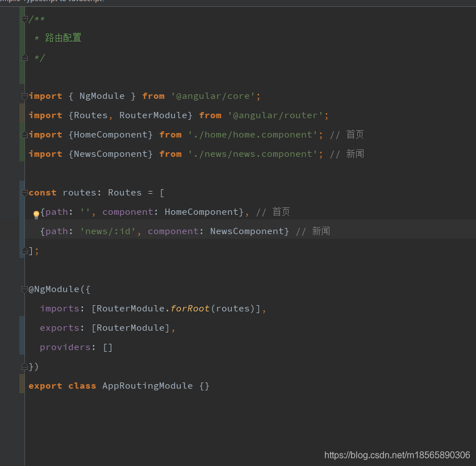Viewport: 476px width, 466px height.
Task: Click fold end marker beside })
Action: pyautogui.click(x=24, y=367)
